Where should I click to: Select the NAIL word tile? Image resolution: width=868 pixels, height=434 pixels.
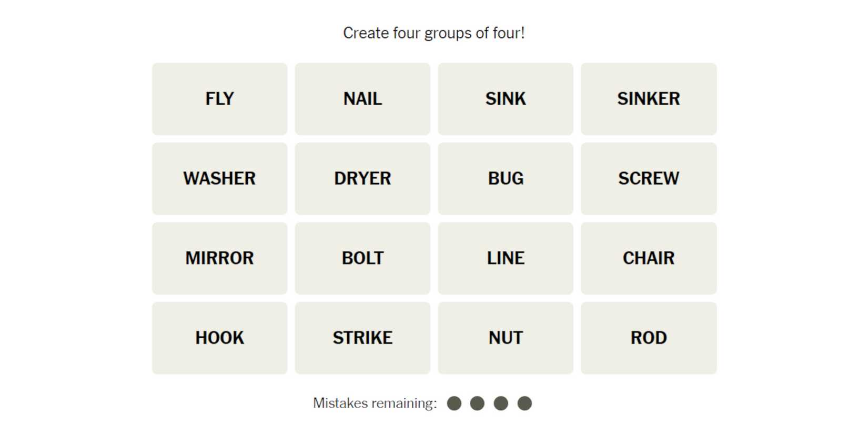coord(362,99)
